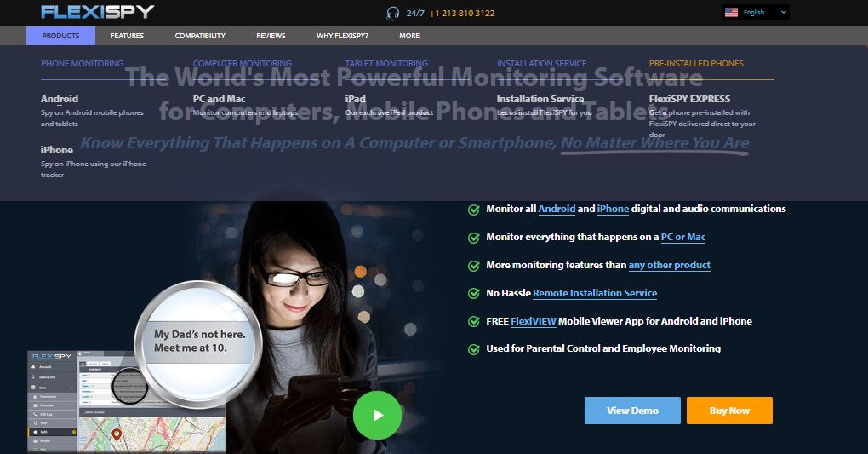Follow the FlexiVIEW link

[533, 321]
